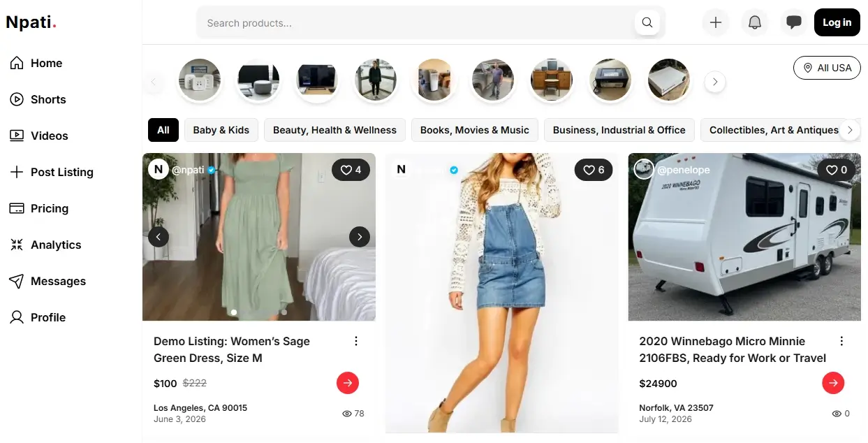Click red arrow on Sage Green Dress card
The height and width of the screenshot is (443, 868).
click(x=348, y=383)
